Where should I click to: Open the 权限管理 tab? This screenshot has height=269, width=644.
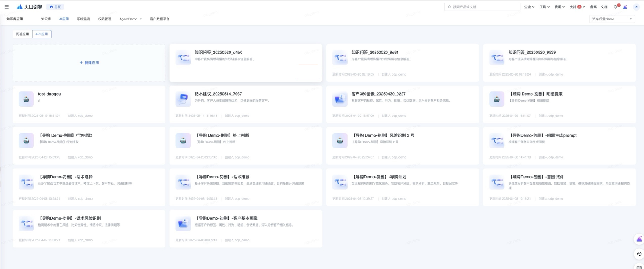(105, 19)
